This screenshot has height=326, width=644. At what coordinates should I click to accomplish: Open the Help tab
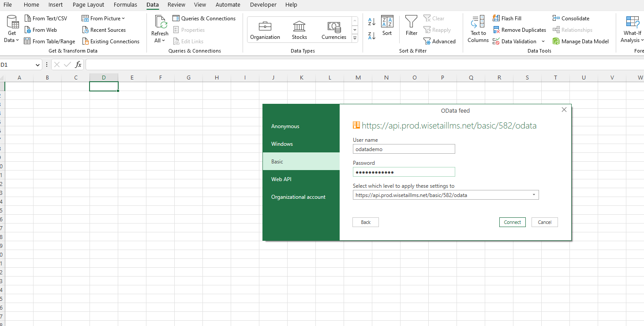(x=291, y=5)
